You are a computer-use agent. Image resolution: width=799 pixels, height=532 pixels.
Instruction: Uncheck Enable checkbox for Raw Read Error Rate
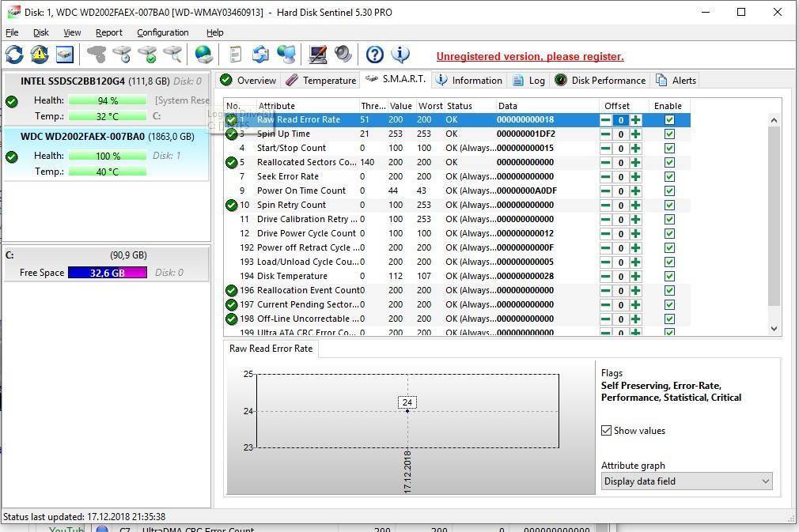pos(669,120)
